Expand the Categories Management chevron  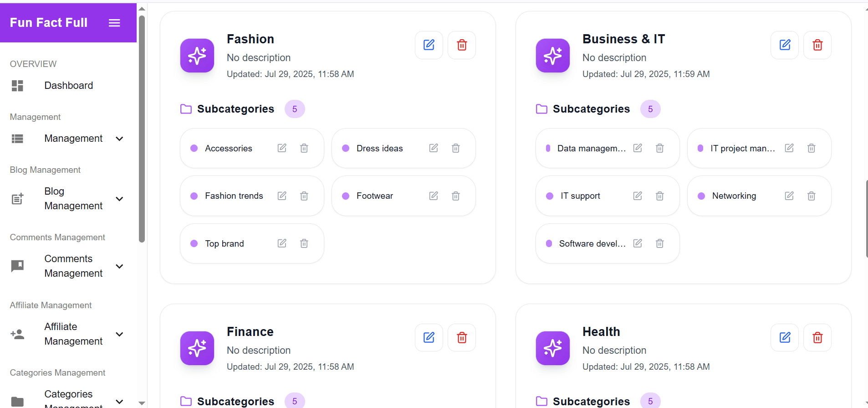coord(119,402)
